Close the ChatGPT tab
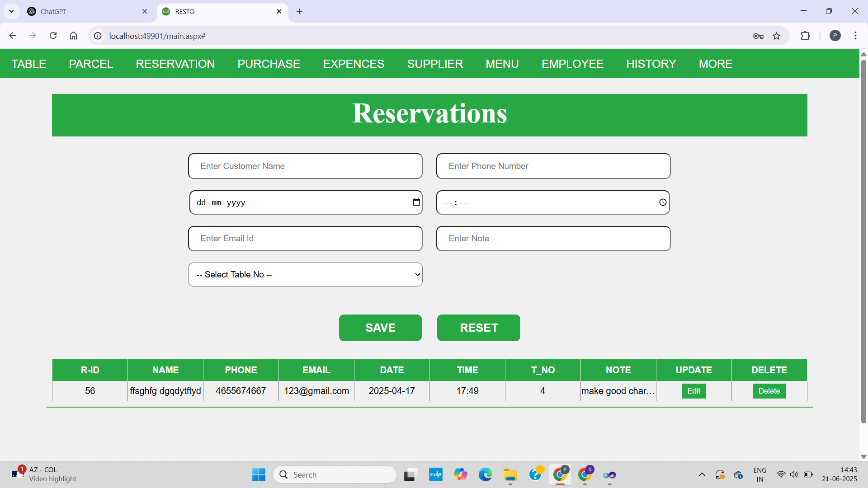Screen dimensions: 868x488 tap(145, 11)
